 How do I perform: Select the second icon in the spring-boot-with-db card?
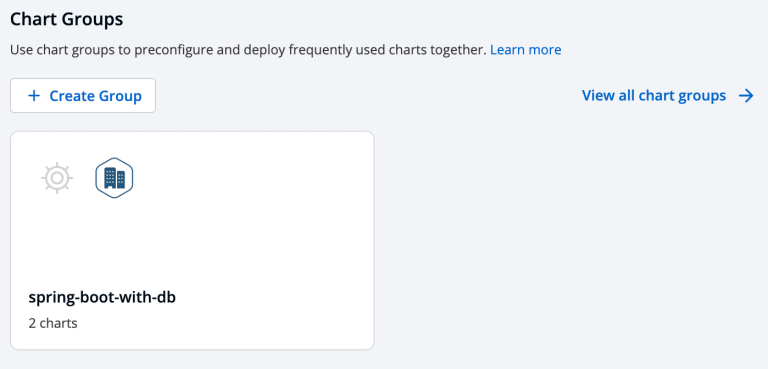pyautogui.click(x=114, y=177)
